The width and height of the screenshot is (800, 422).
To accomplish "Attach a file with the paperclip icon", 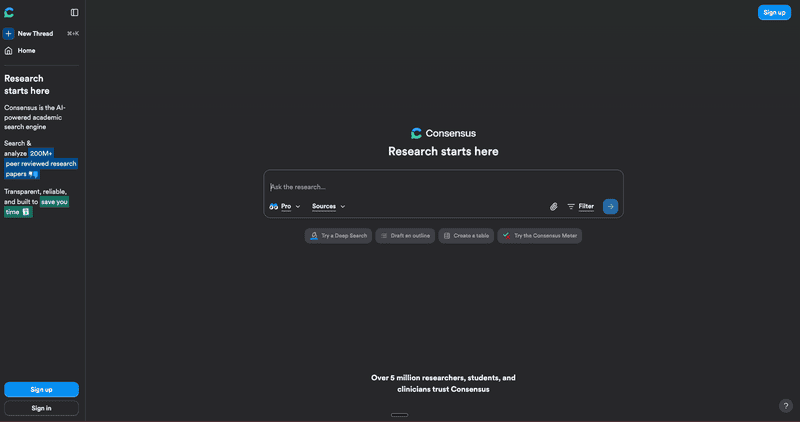I will click(554, 207).
